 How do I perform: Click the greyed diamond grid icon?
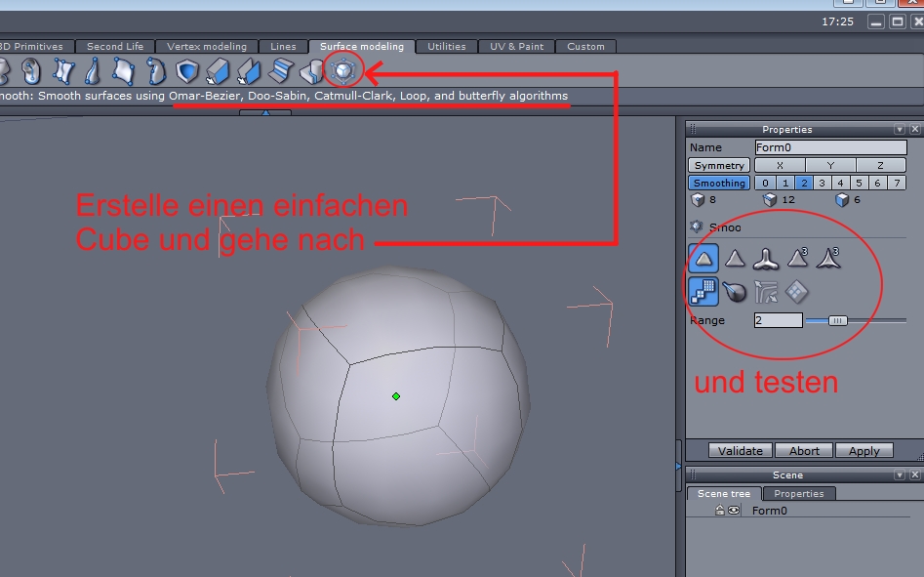pyautogui.click(x=797, y=292)
